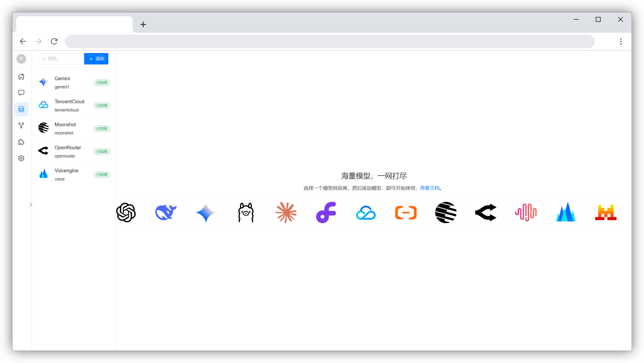
Task: Click the 添加 button to add a provider
Action: tap(96, 58)
